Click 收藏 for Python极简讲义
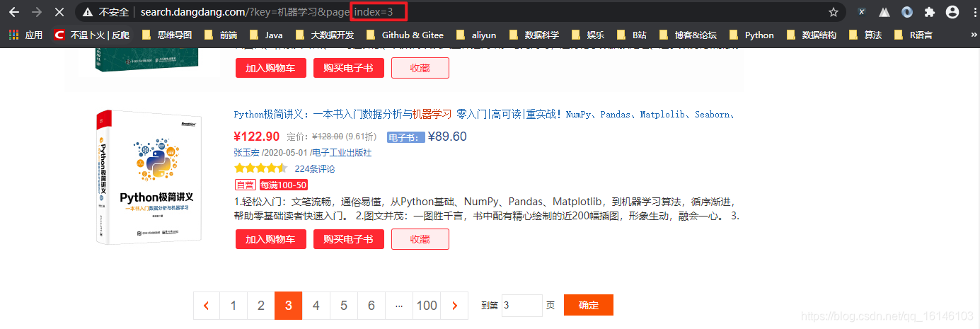Screen dimensions: 980x329 pos(420,239)
